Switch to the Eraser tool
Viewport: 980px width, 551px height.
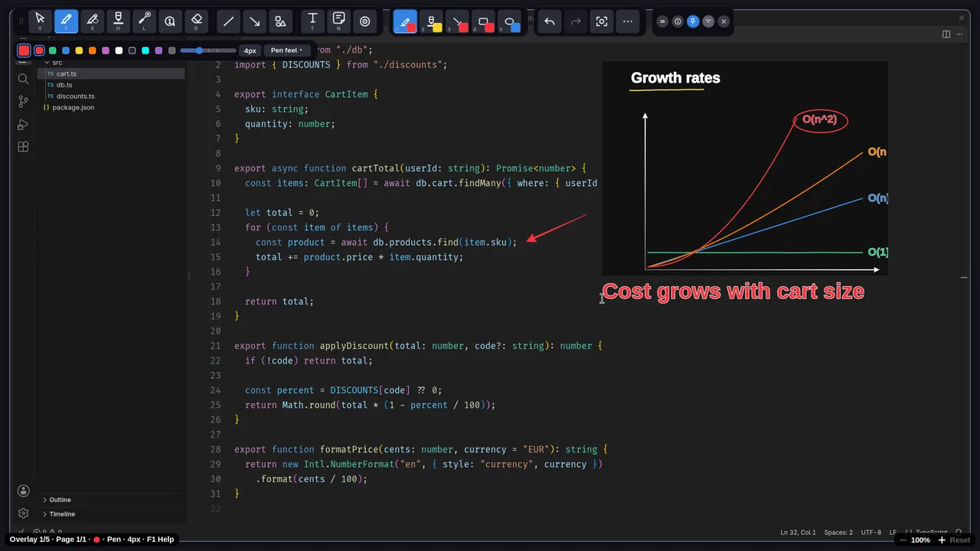[x=196, y=21]
